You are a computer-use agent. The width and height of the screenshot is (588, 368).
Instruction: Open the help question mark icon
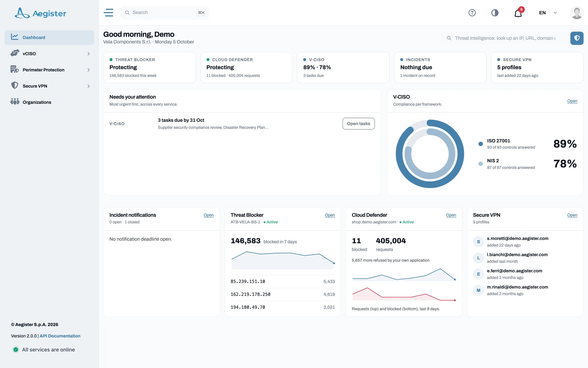pos(472,13)
